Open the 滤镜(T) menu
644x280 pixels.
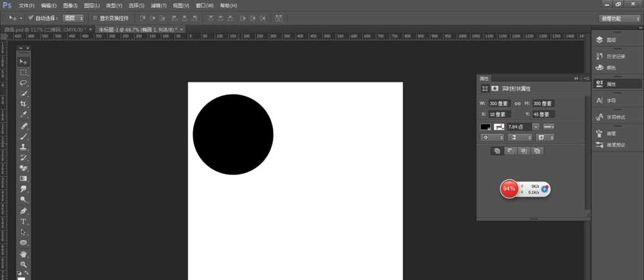[158, 5]
